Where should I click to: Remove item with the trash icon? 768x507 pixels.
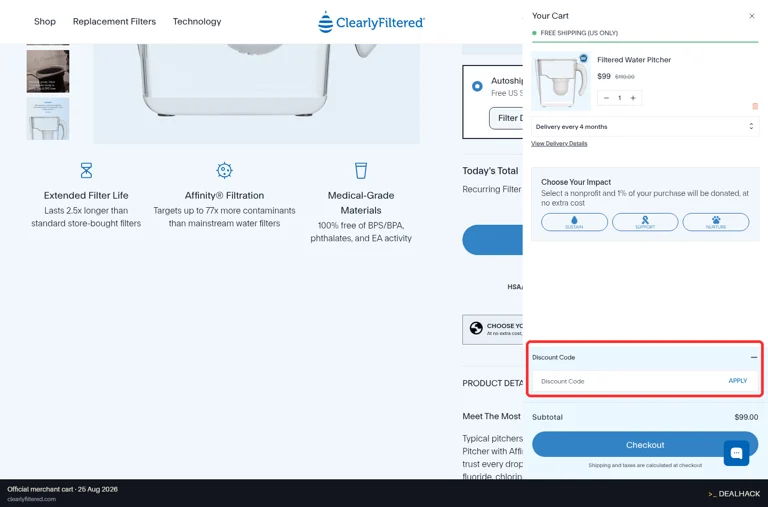pyautogui.click(x=755, y=106)
